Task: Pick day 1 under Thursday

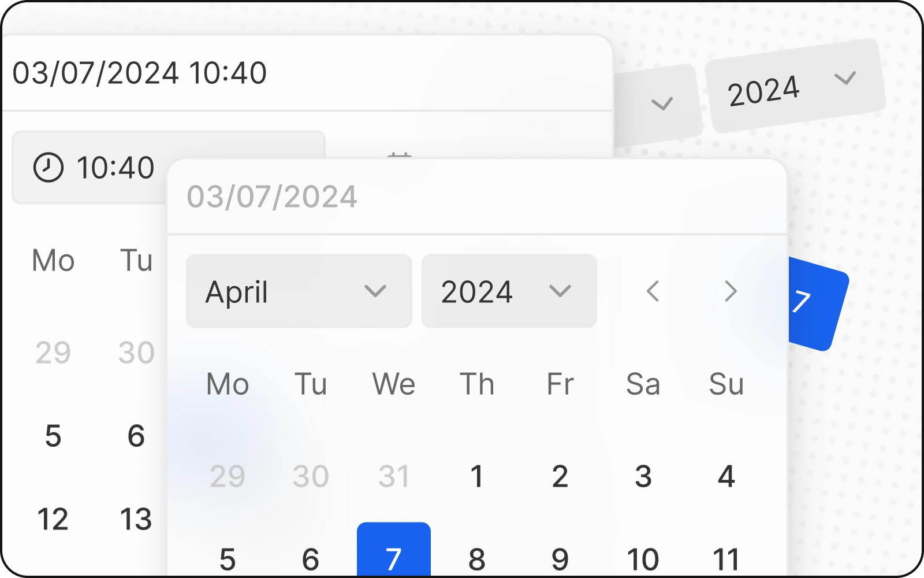Action: click(x=476, y=477)
